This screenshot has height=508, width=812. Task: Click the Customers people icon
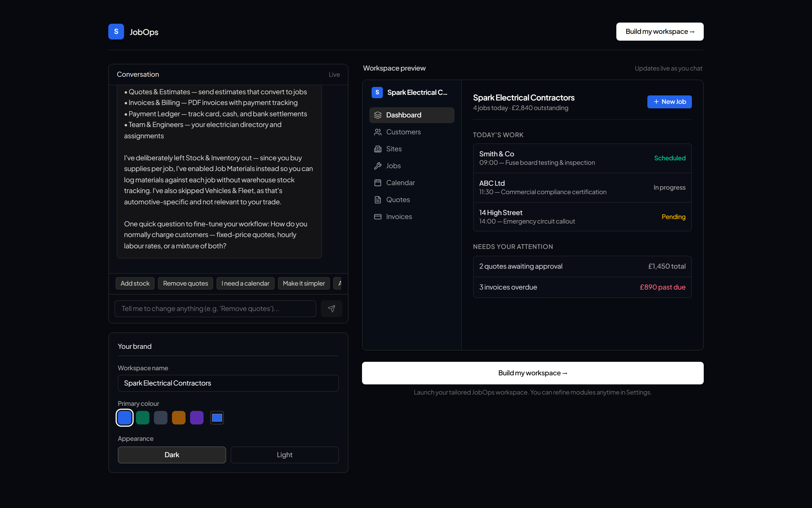(x=378, y=132)
